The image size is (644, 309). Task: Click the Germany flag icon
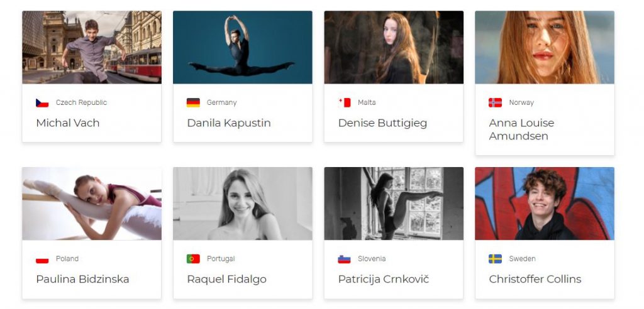tap(193, 102)
